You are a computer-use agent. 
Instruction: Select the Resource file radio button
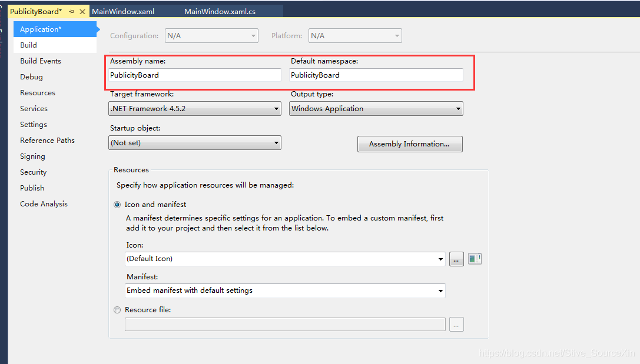pyautogui.click(x=117, y=310)
